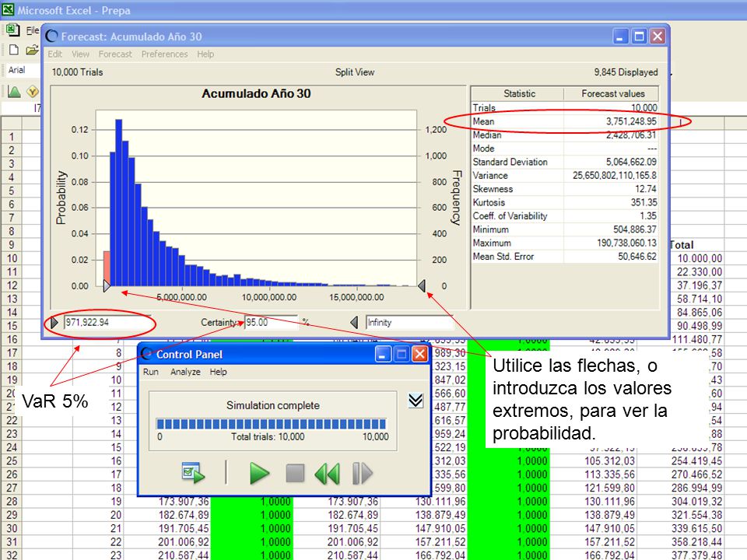
Task: Click the yellow Define Decision icon
Action: pyautogui.click(x=33, y=91)
